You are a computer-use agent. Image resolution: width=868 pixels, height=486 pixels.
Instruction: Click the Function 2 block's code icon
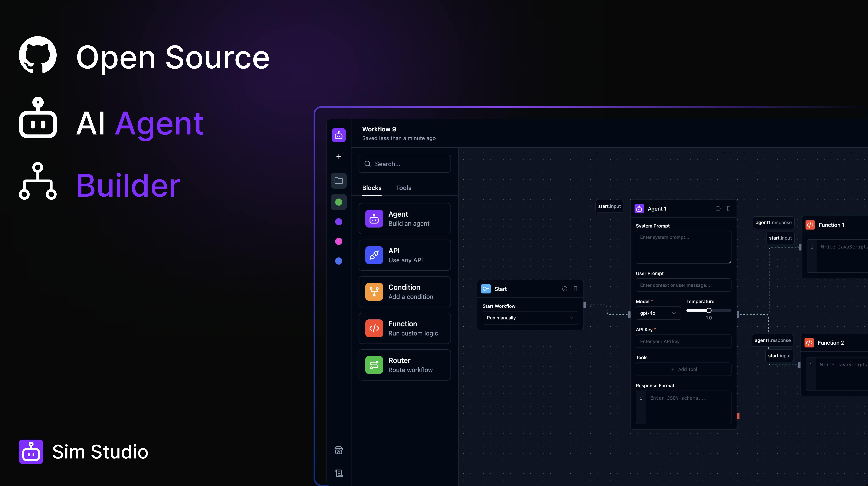(x=809, y=343)
